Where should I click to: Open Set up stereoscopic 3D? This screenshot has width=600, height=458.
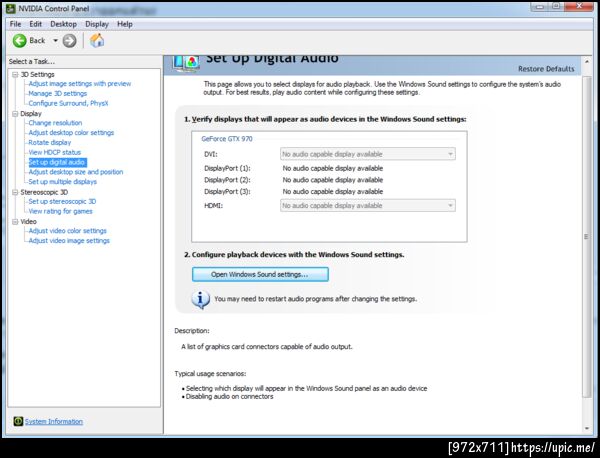coord(62,201)
